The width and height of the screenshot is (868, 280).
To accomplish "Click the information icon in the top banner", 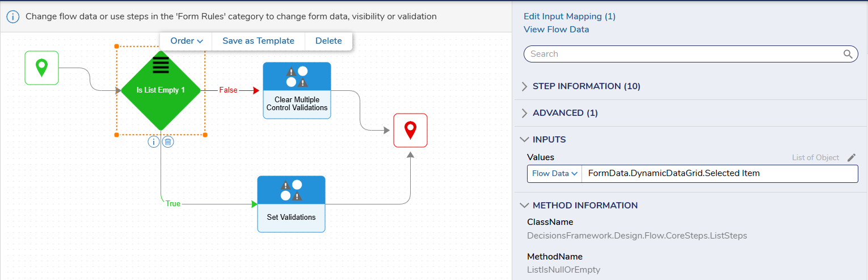I will [x=12, y=16].
